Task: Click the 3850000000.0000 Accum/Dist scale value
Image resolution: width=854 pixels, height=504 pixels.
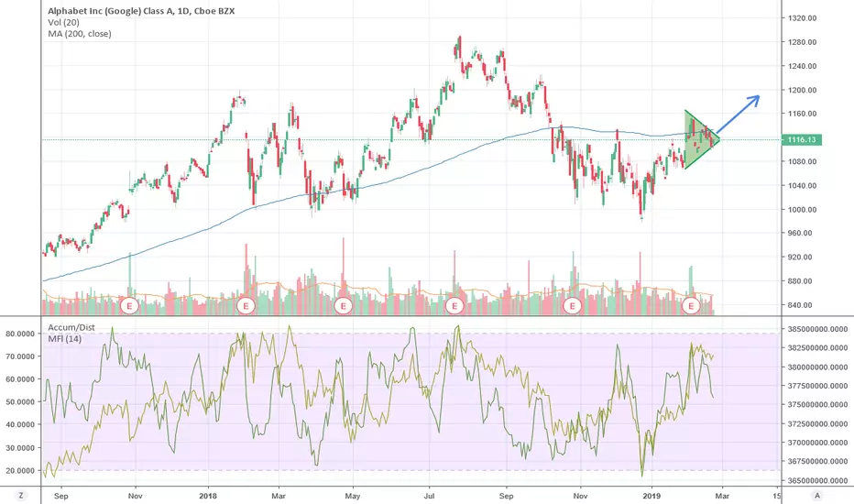Action: [x=817, y=329]
